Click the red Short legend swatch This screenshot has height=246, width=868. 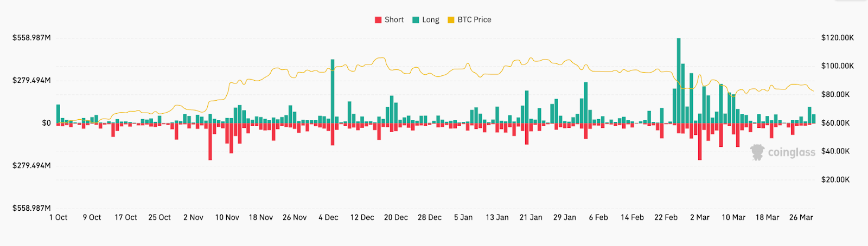tap(378, 20)
